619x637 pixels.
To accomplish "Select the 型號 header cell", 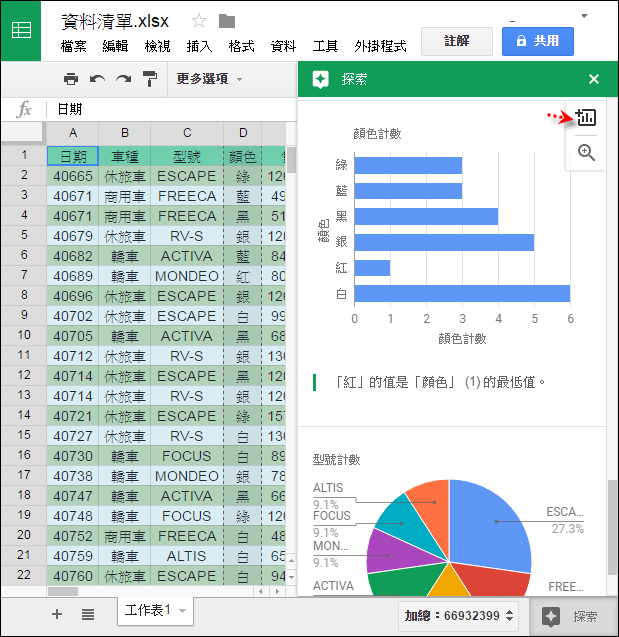I will 187,156.
